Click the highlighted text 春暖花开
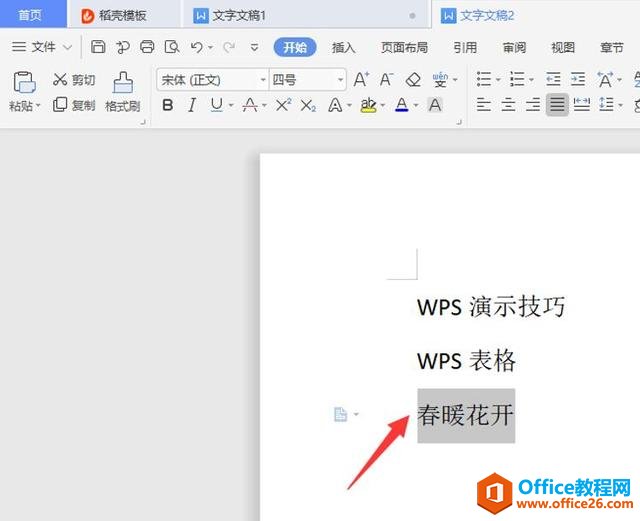 click(x=466, y=415)
